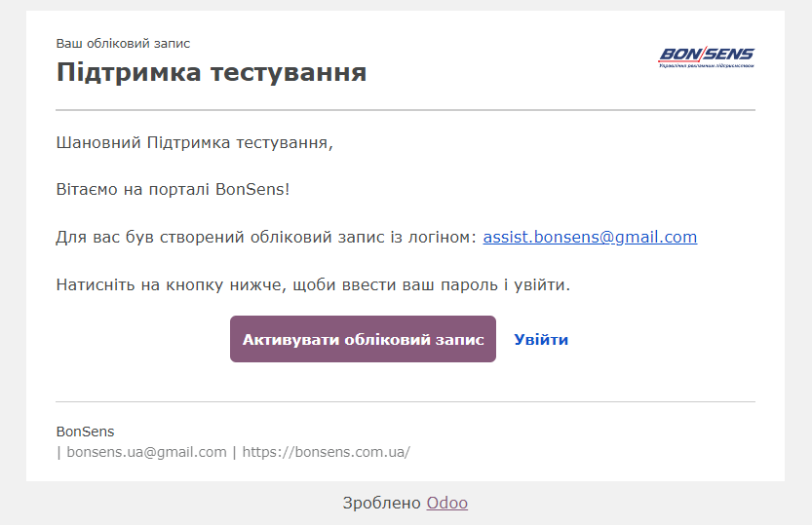Viewport: 812px width, 526px height.
Task: Click the bonsens.ua@gmail.com footer address
Action: coord(146,452)
